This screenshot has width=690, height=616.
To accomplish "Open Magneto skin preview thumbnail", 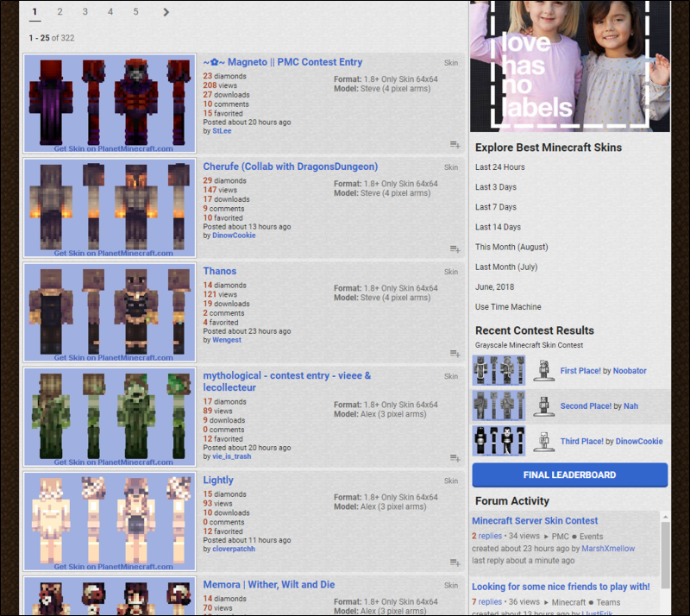I will pos(110,104).
